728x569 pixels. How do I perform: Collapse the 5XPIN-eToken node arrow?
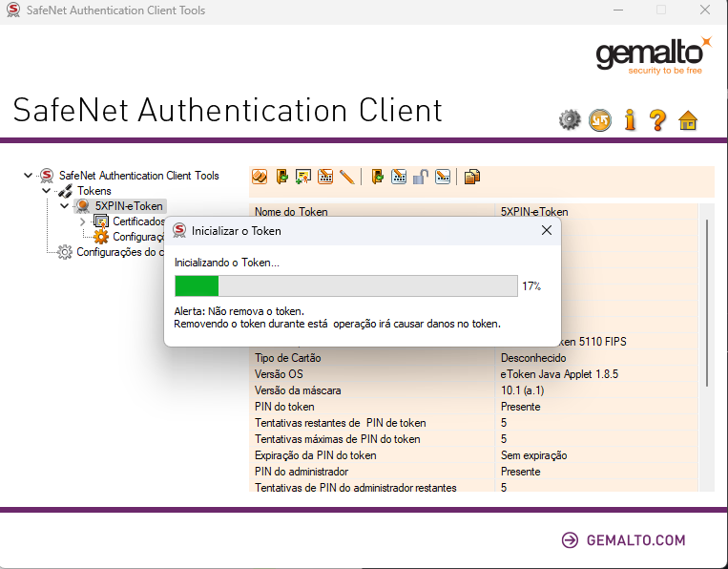[64, 206]
